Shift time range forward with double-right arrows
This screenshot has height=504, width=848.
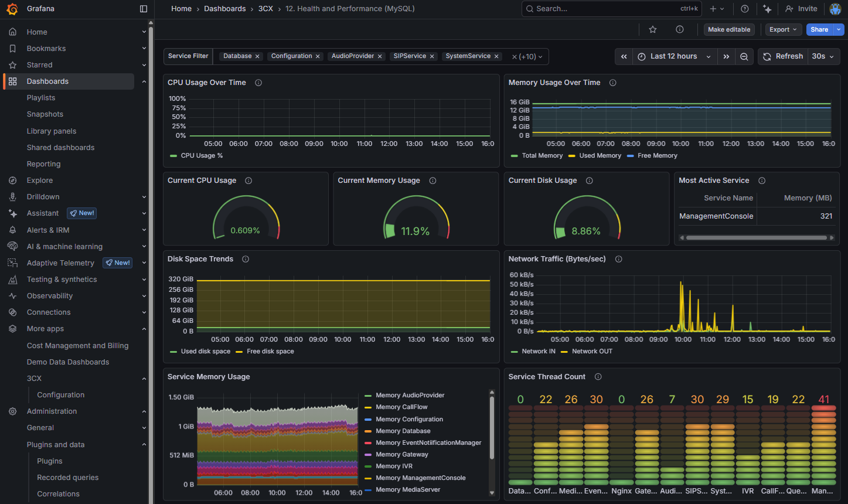point(726,56)
